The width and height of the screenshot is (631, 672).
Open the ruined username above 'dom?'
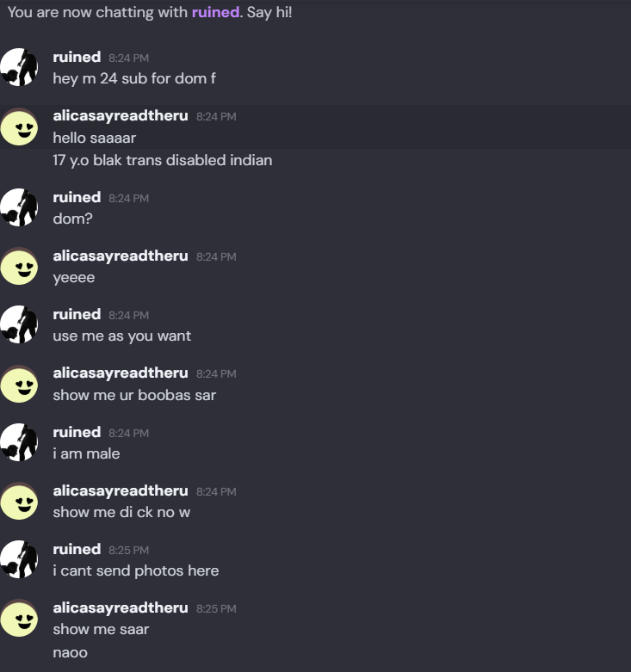[77, 198]
